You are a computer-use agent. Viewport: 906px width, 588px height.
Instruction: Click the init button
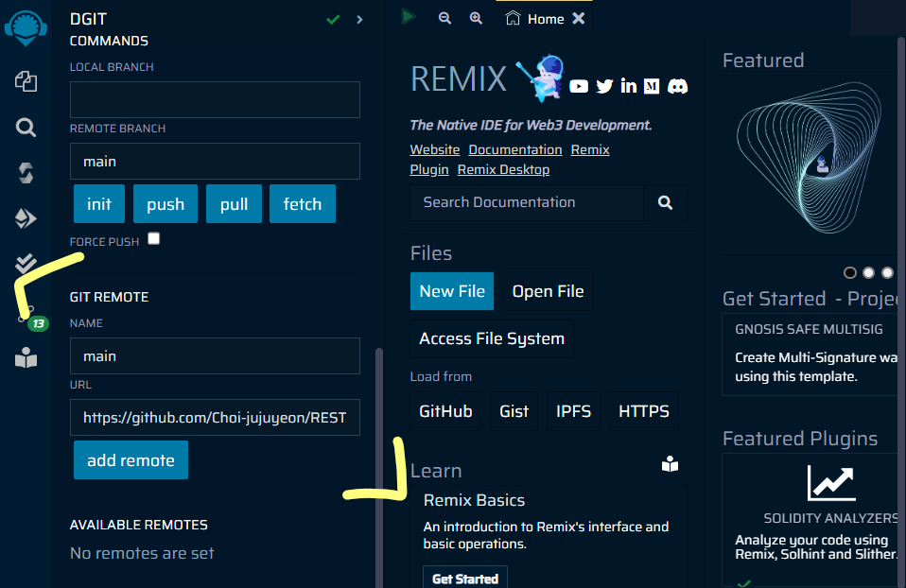click(x=98, y=204)
